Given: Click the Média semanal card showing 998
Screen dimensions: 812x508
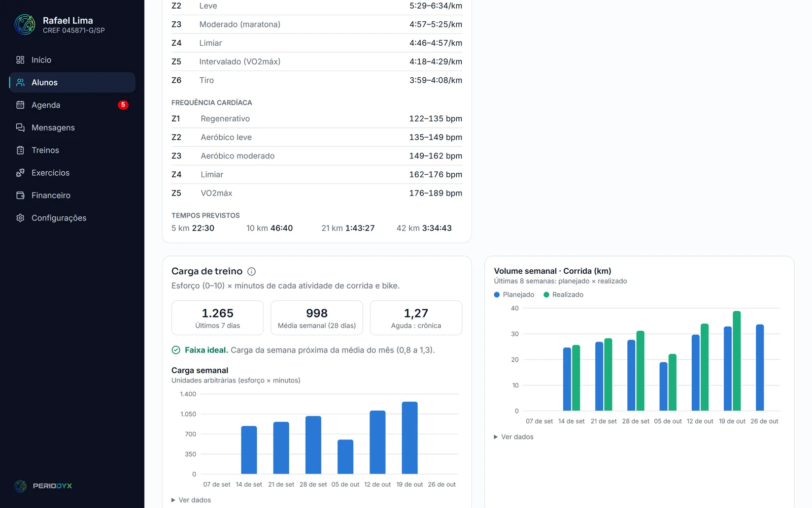Looking at the screenshot, I should [x=317, y=318].
